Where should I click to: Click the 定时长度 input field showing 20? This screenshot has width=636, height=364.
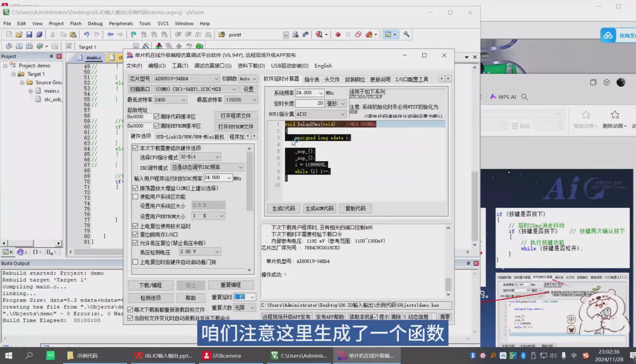click(310, 103)
